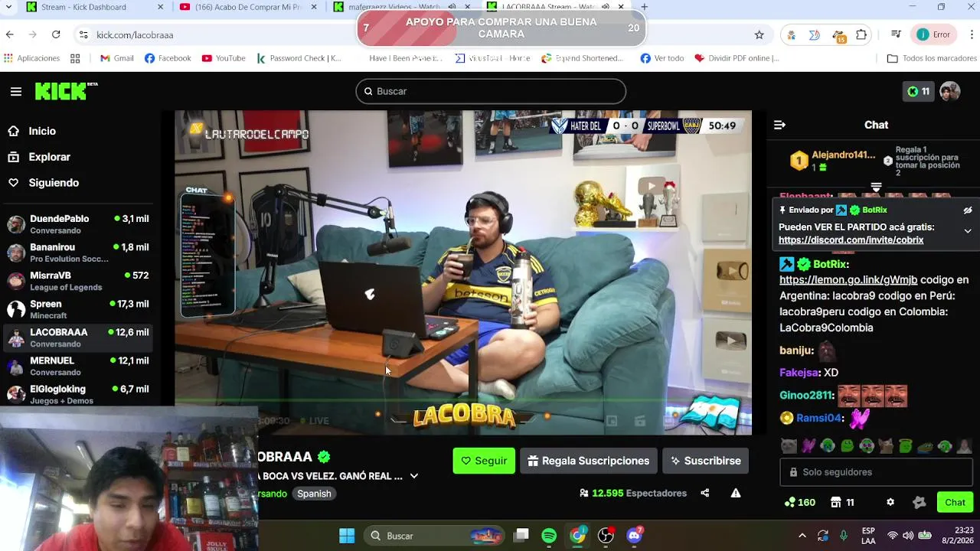Open the Chrome extensions puzzle icon
Screen dimensions: 980x551
pos(861,34)
